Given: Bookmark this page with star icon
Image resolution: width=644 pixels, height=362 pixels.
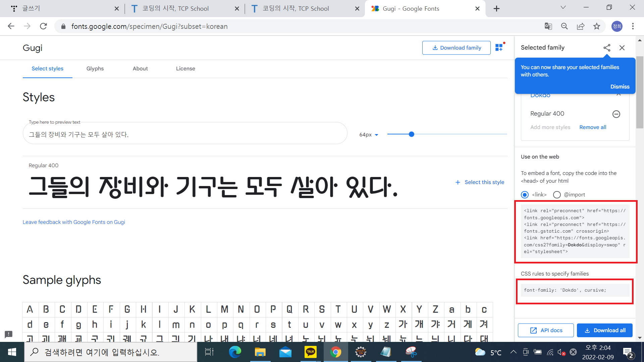Looking at the screenshot, I should click(597, 26).
